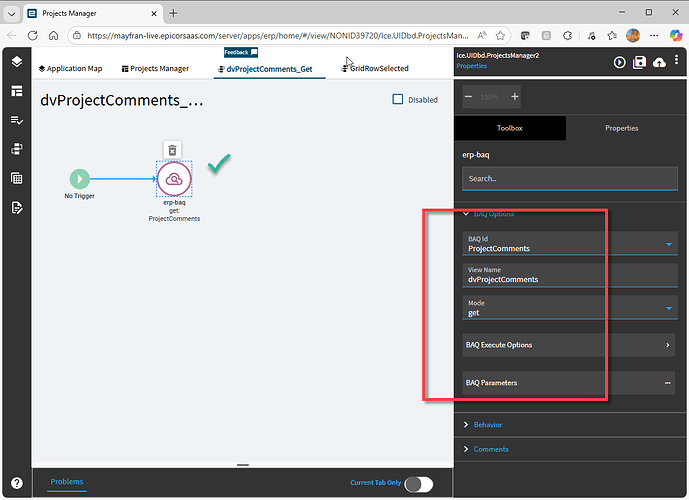Click the Feedback badge
The width and height of the screenshot is (689, 500).
tap(241, 52)
